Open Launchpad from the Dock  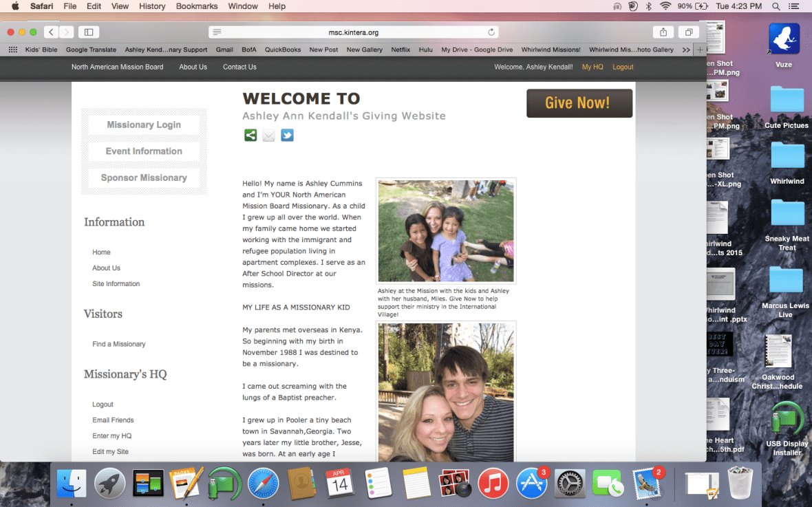click(x=110, y=483)
